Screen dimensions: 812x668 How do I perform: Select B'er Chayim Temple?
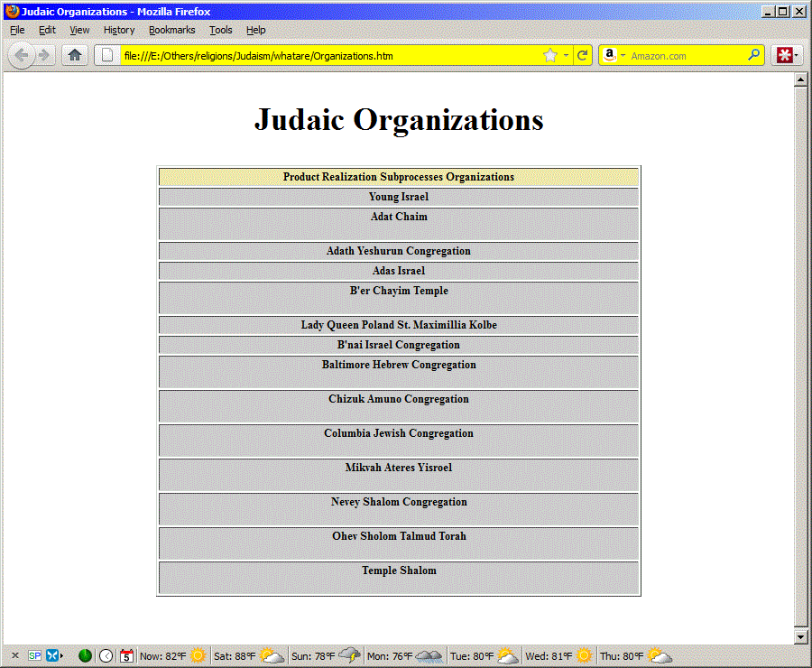tap(399, 298)
